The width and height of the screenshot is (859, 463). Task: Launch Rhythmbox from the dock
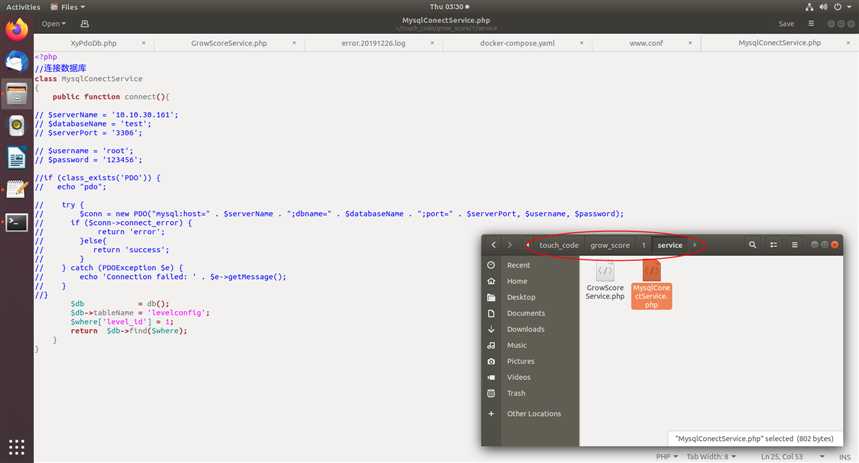[x=16, y=126]
